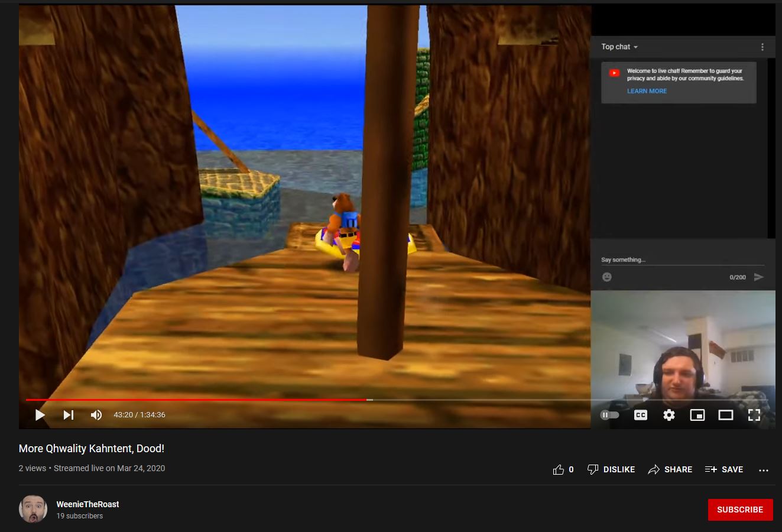Follow the LEARN MORE chat link
782x532 pixels.
(647, 91)
